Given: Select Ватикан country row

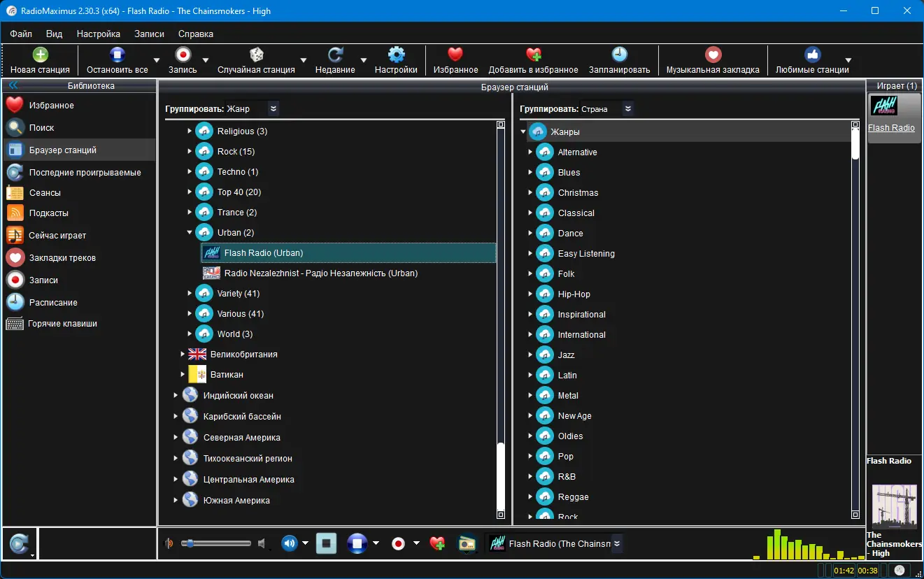Looking at the screenshot, I should click(x=215, y=375).
